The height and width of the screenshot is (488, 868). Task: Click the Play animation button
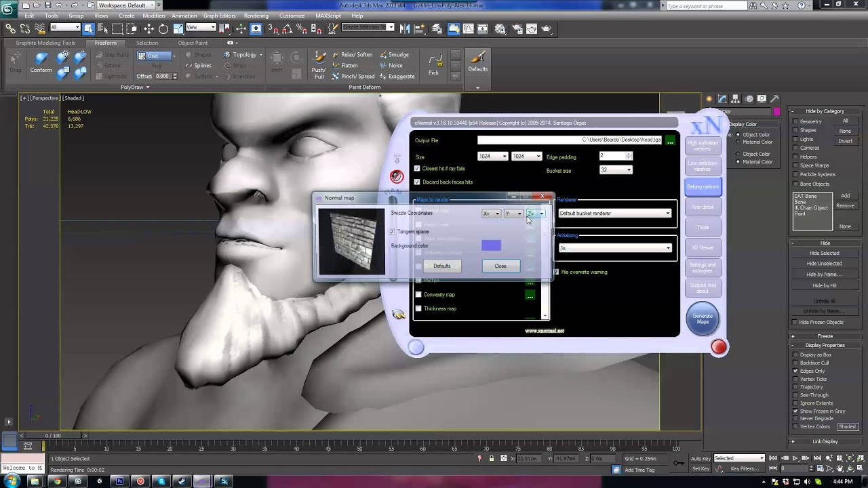tap(795, 459)
